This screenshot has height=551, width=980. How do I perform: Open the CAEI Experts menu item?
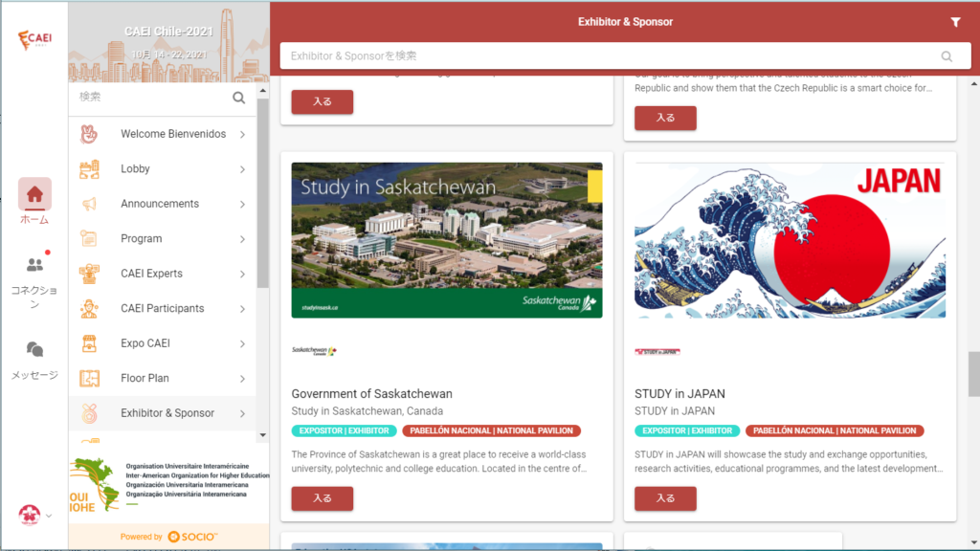coord(163,274)
